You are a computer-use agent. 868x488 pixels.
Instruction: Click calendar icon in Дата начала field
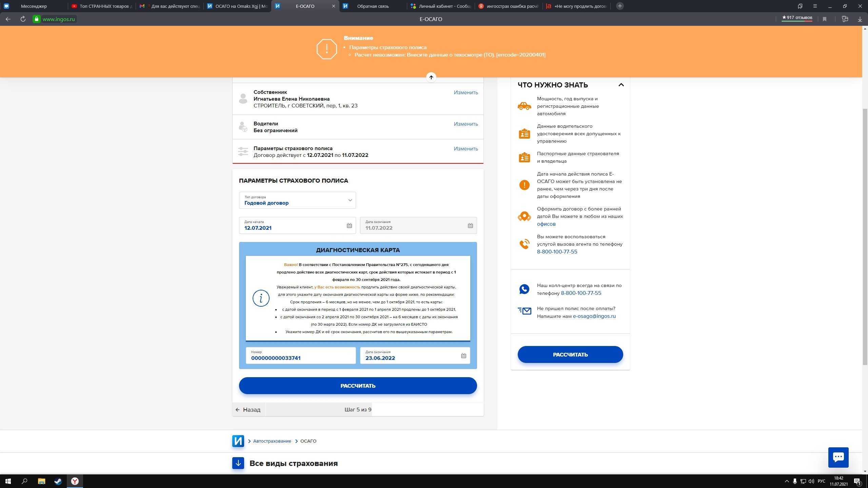click(x=349, y=226)
